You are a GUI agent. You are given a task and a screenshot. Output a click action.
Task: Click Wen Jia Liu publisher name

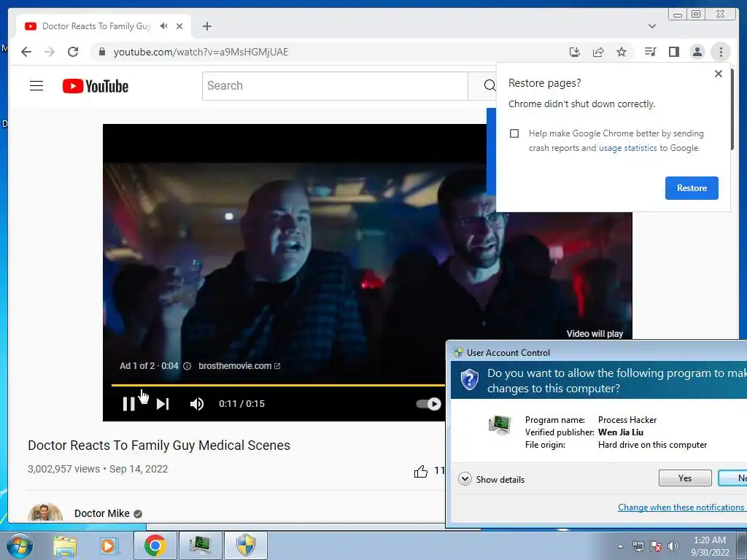tap(621, 432)
